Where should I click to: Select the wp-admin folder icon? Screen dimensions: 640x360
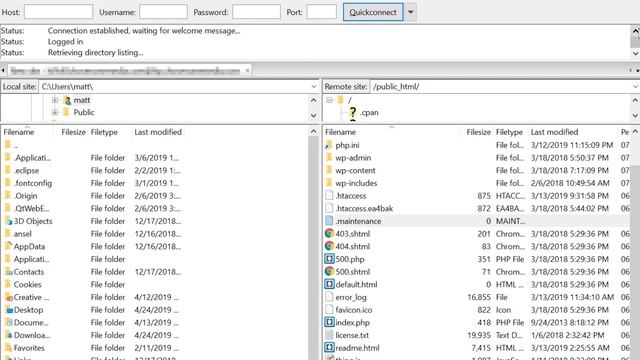click(329, 158)
